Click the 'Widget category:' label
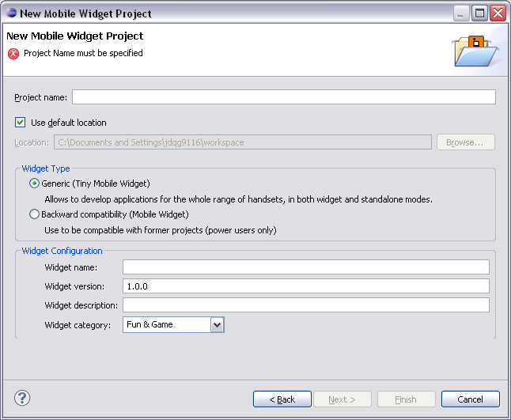 coord(78,325)
